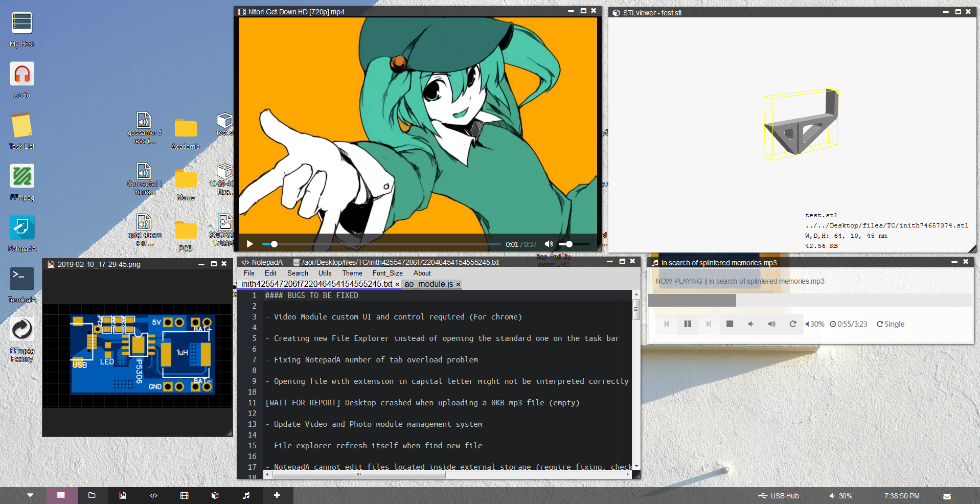Mute the video player speaker icon
980x504 pixels.
(x=549, y=244)
